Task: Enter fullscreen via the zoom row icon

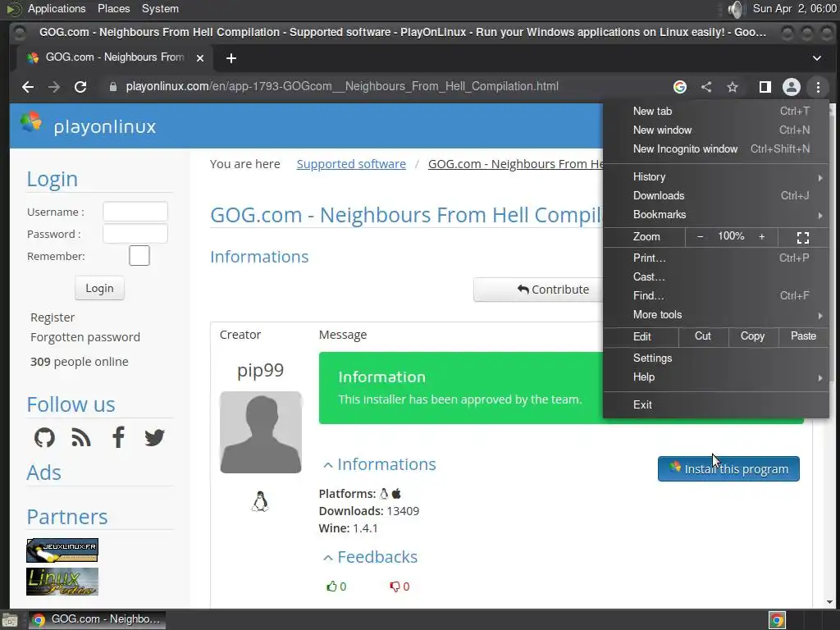Action: pos(803,237)
